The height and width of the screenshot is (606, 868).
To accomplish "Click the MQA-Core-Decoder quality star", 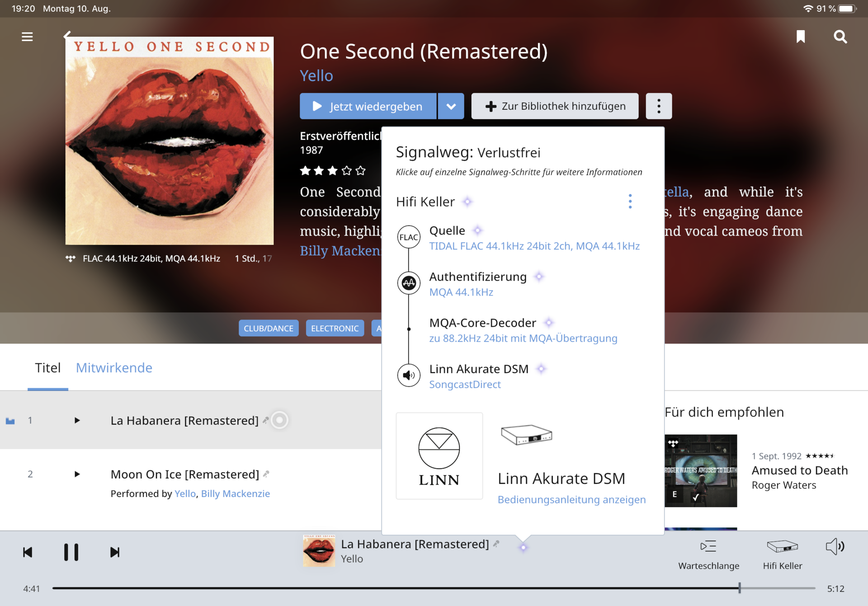I will [548, 323].
